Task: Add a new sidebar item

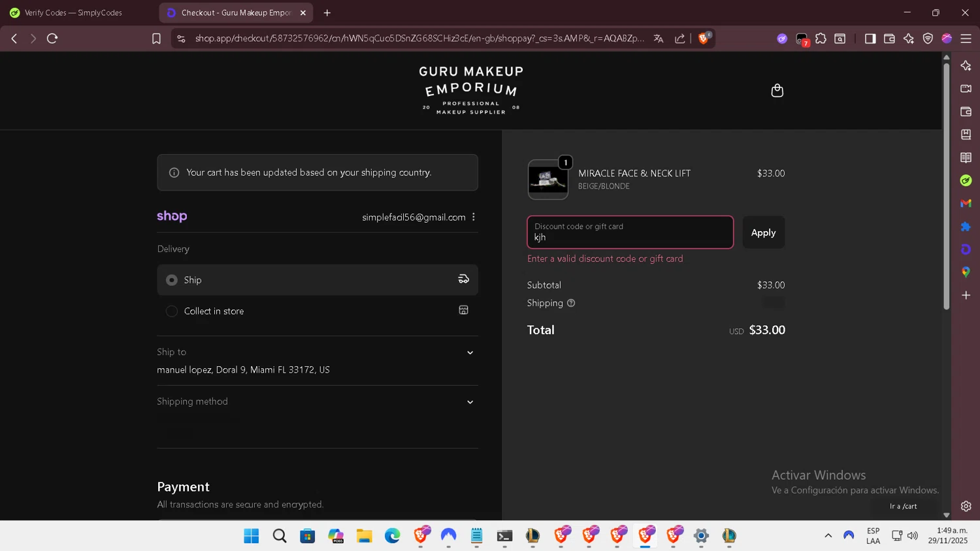Action: click(966, 295)
